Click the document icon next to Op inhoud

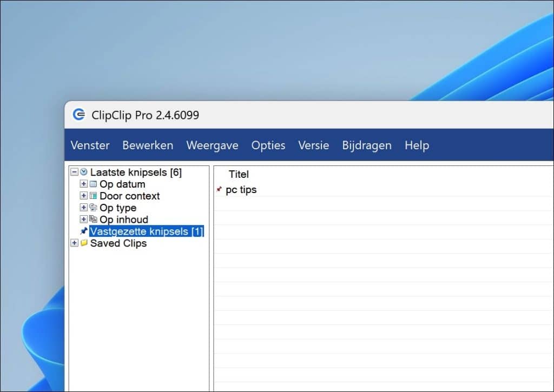93,219
